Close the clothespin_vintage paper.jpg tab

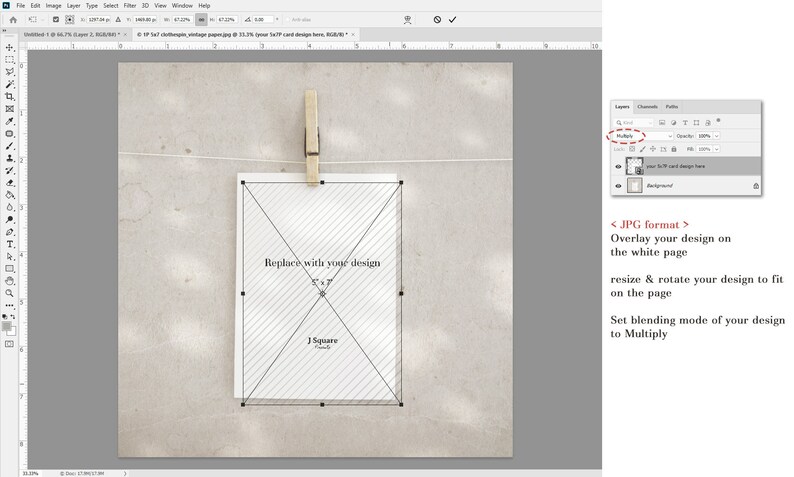tap(353, 34)
